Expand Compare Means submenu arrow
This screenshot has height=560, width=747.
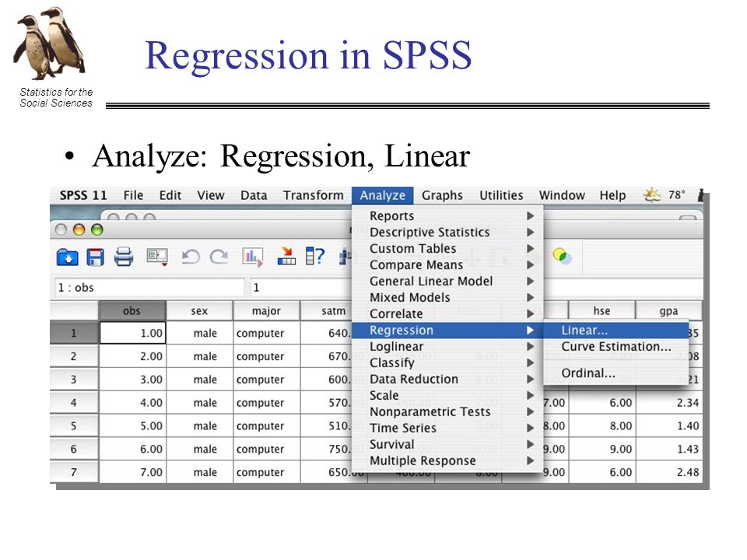pyautogui.click(x=530, y=264)
